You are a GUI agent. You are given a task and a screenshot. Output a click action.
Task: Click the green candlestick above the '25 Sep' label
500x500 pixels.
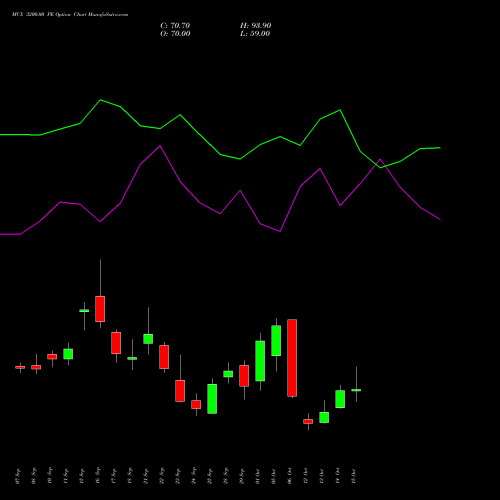pos(212,399)
